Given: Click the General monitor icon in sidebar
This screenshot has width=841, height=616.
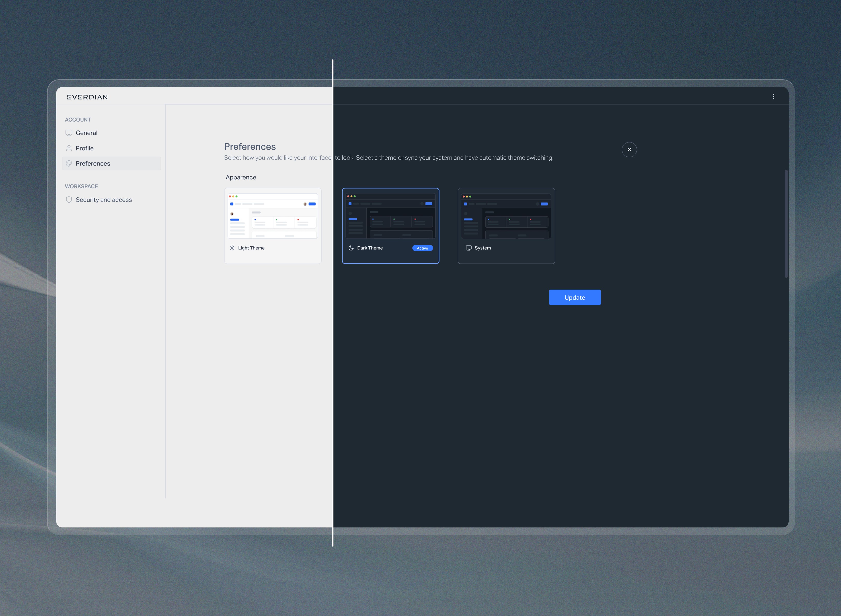Looking at the screenshot, I should (69, 133).
